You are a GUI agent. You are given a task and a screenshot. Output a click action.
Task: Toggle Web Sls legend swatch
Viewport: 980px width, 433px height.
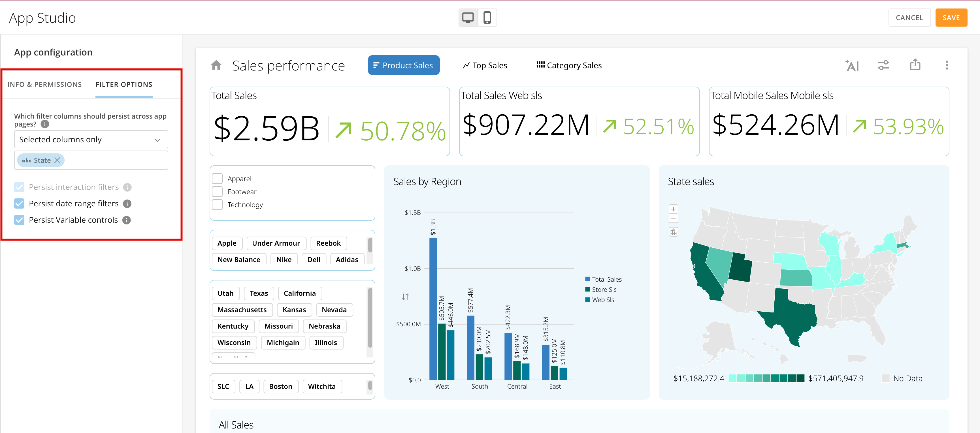(x=587, y=300)
